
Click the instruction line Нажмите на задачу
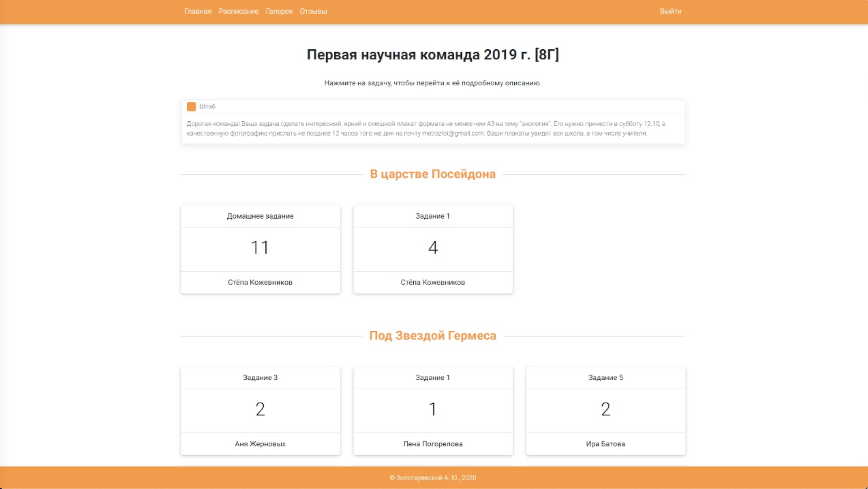pos(433,83)
